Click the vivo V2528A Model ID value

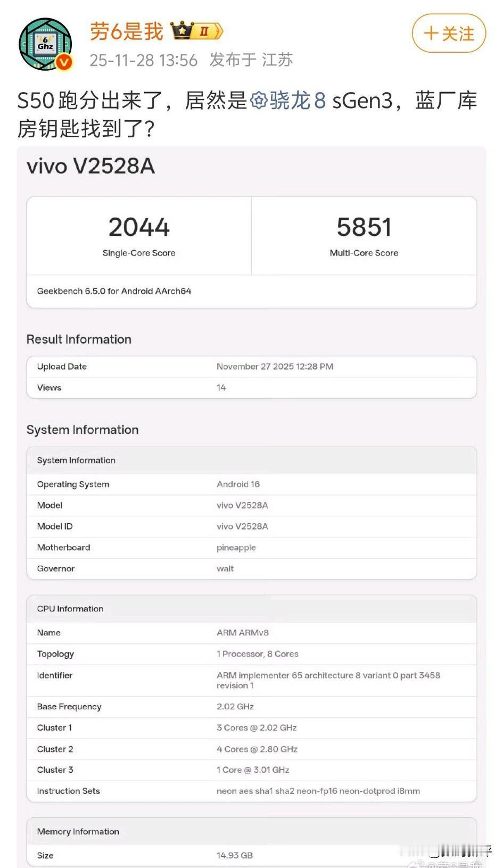[x=242, y=526]
